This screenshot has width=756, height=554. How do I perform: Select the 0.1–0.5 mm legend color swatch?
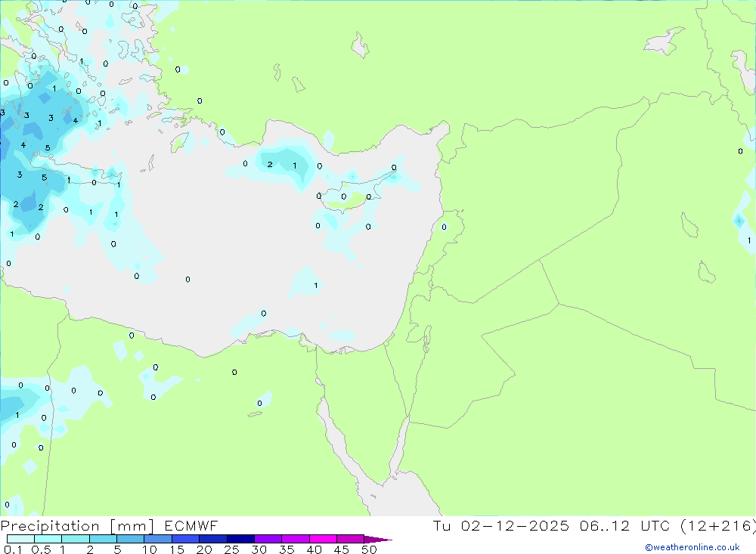pyautogui.click(x=20, y=539)
